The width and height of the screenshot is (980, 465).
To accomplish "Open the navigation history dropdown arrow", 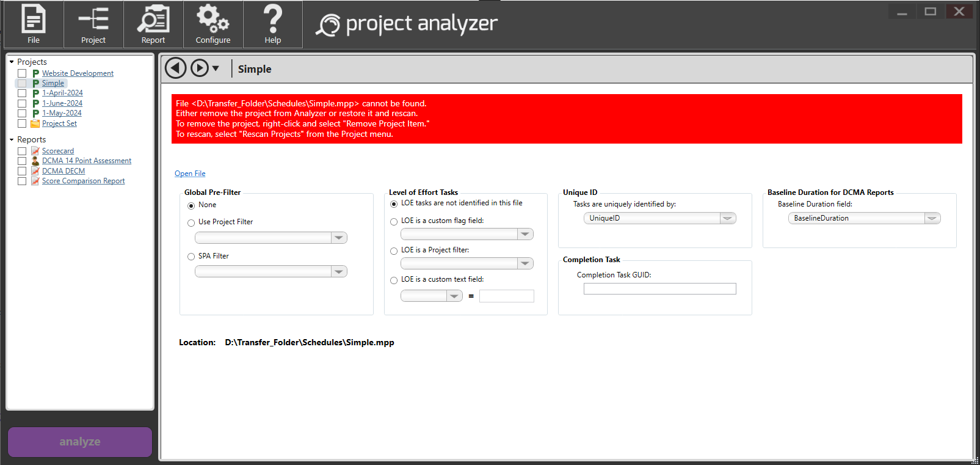I will (x=216, y=68).
